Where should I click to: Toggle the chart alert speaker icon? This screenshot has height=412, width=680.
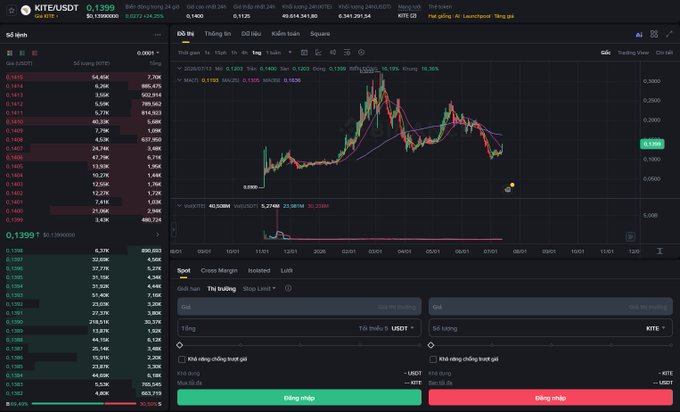point(333,52)
